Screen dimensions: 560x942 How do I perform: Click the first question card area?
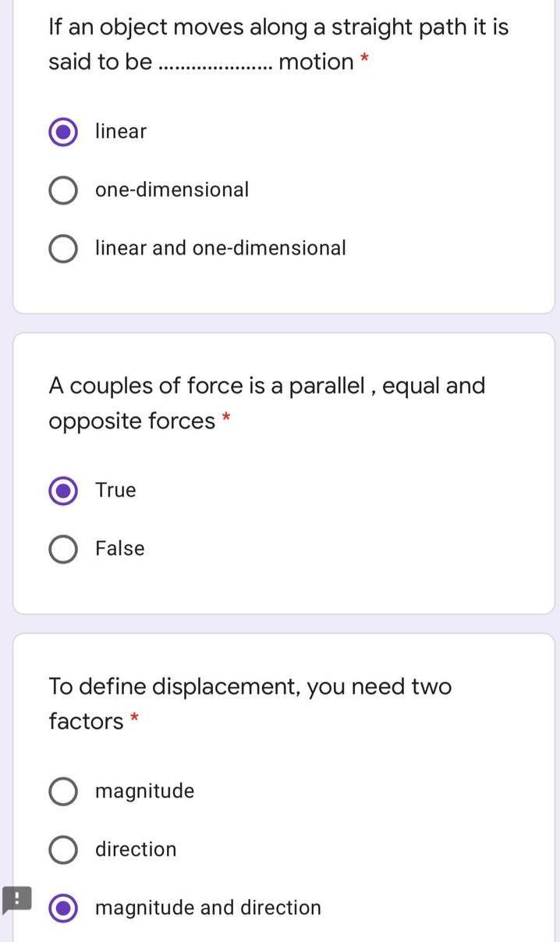(x=281, y=156)
